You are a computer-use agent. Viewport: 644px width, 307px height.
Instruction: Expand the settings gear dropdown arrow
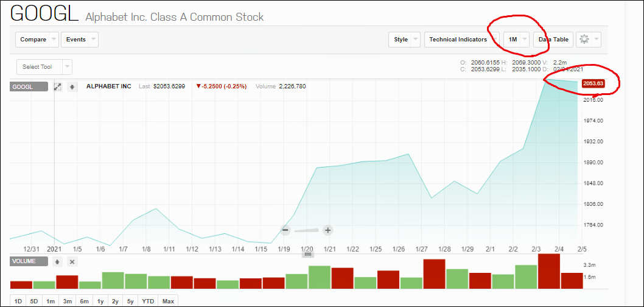click(597, 40)
